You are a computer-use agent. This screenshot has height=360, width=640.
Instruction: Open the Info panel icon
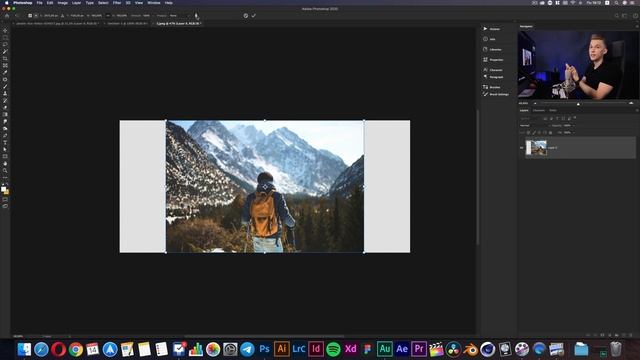click(485, 39)
